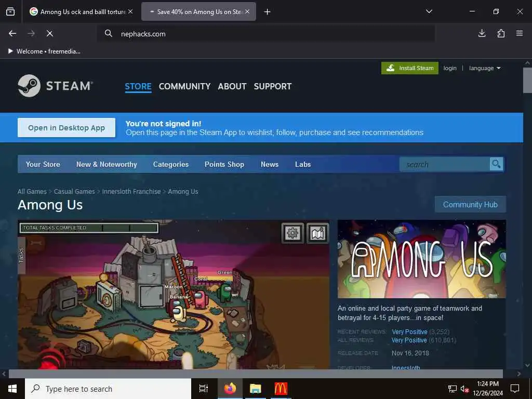Click the Welcome freemedia bookmark
Viewport: 532px width, 399px height.
[x=44, y=51]
